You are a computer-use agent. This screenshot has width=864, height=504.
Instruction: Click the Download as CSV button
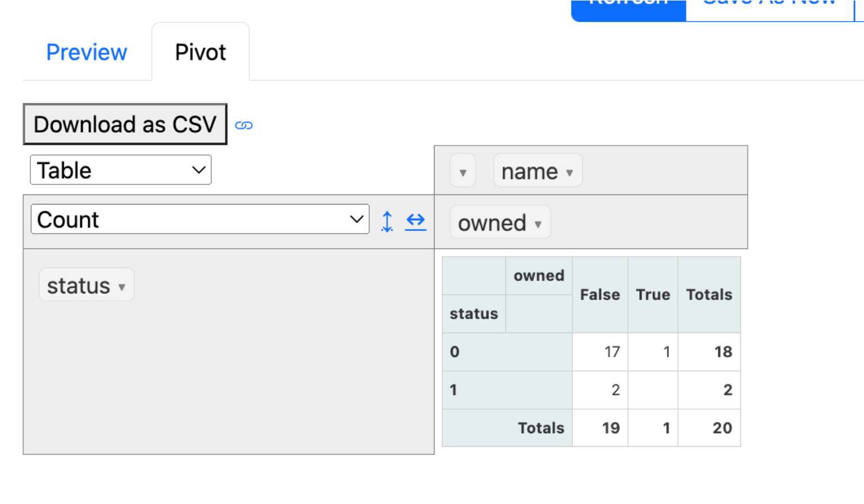pyautogui.click(x=124, y=124)
